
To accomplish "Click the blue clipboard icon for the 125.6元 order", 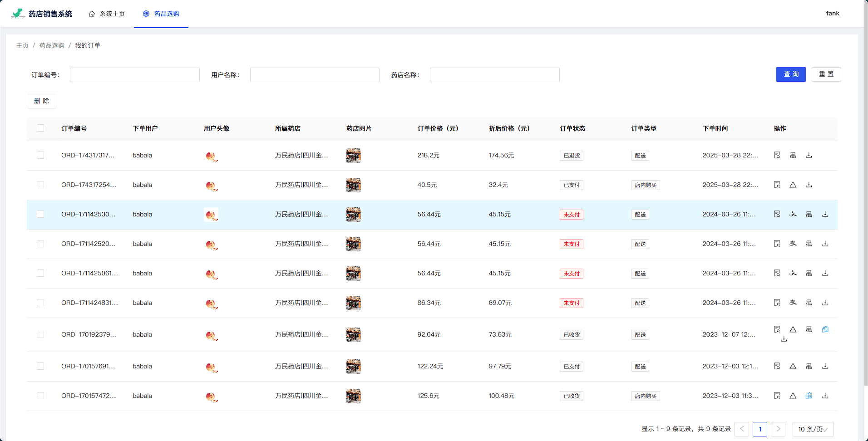I will tap(809, 396).
